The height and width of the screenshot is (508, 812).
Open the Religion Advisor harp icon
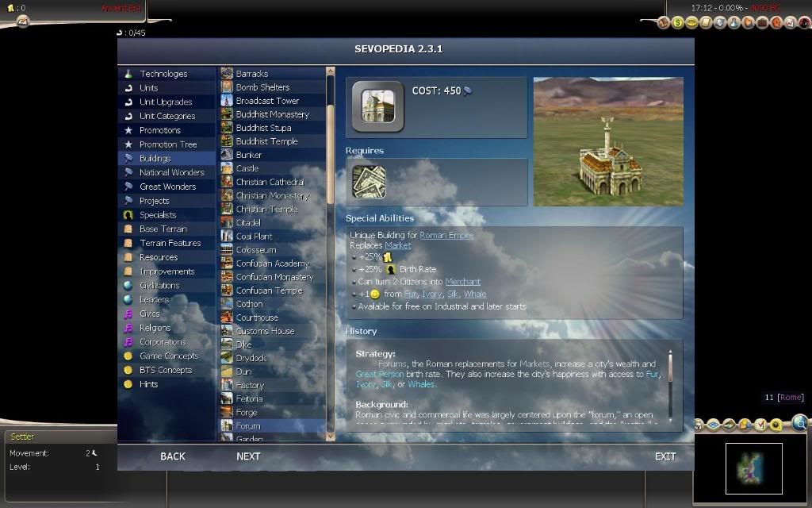point(749,22)
